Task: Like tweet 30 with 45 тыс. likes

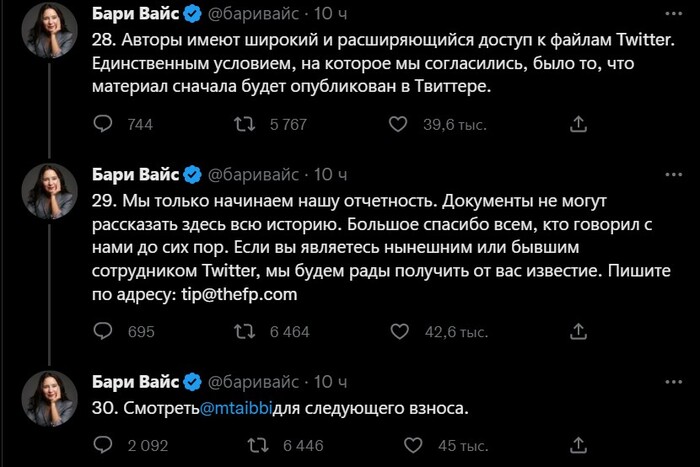Action: [397, 445]
